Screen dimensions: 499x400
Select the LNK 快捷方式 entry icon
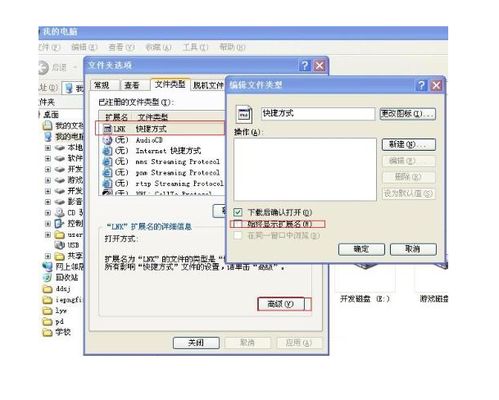(107, 129)
